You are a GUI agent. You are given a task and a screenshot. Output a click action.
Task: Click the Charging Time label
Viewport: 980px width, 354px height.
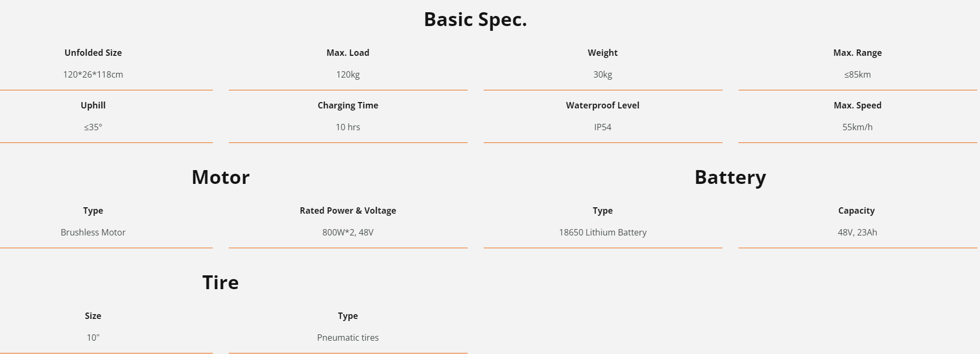348,105
